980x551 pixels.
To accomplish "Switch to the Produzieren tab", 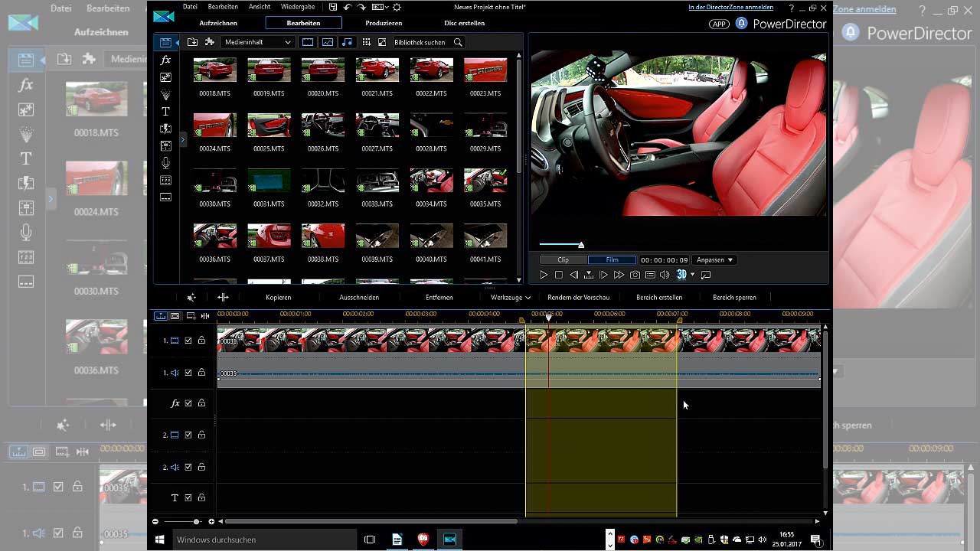I will click(x=384, y=23).
